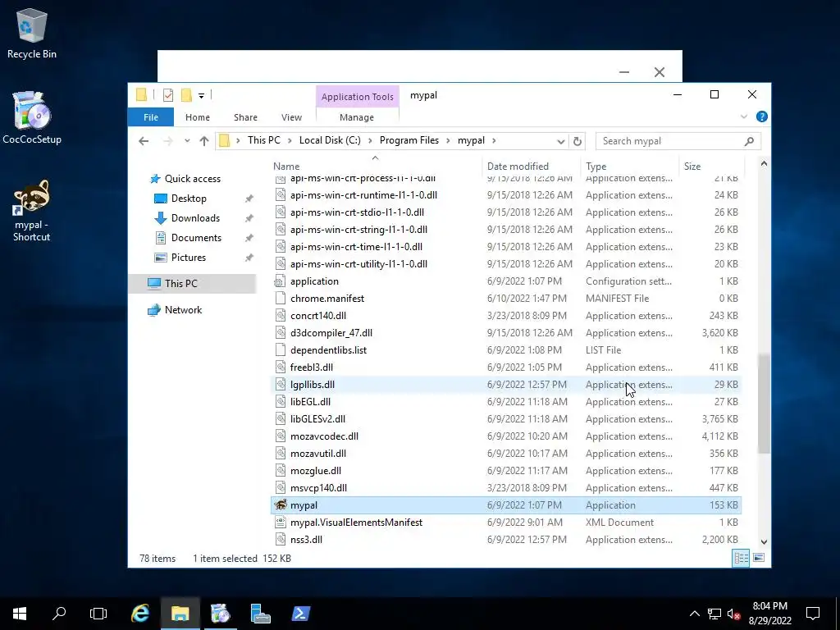Click the search magnifier icon in Explorer
The image size is (840, 630).
749,141
